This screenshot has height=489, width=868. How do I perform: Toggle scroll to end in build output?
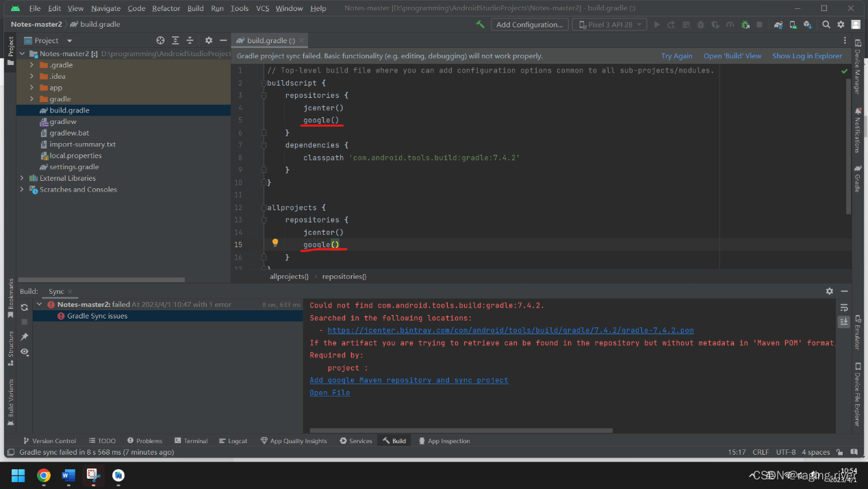[844, 321]
